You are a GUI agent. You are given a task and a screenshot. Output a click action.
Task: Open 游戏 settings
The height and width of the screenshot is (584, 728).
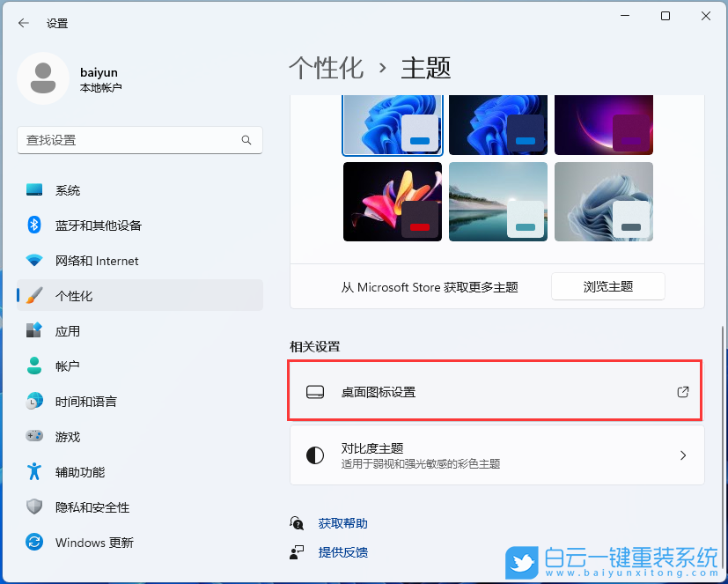(33, 436)
